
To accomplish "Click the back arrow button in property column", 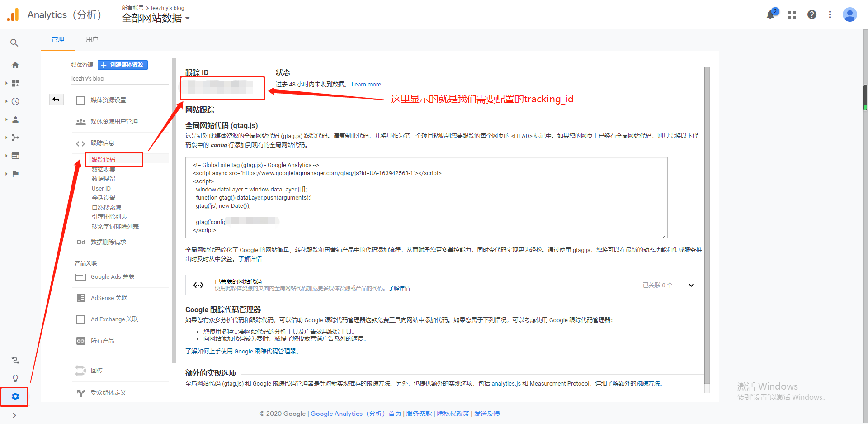I will click(56, 100).
